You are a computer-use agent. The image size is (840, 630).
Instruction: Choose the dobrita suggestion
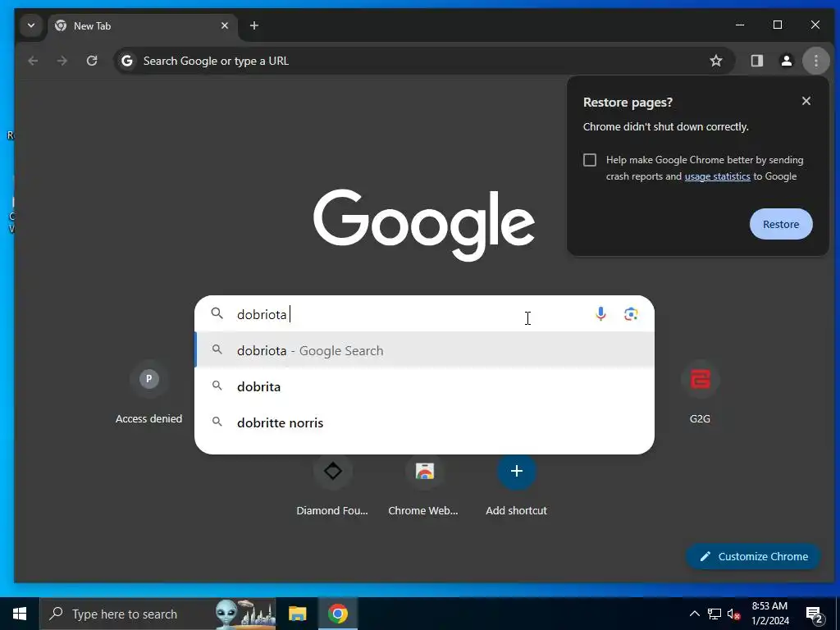pos(424,386)
